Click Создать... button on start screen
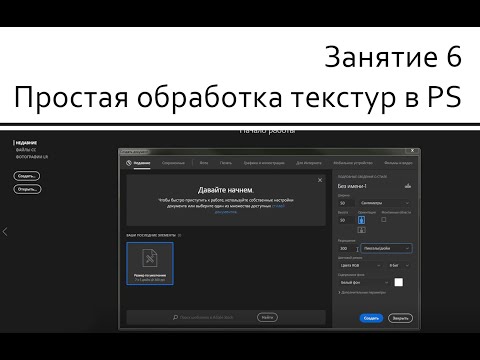Screen dimensions: 480x360 tap(27, 176)
